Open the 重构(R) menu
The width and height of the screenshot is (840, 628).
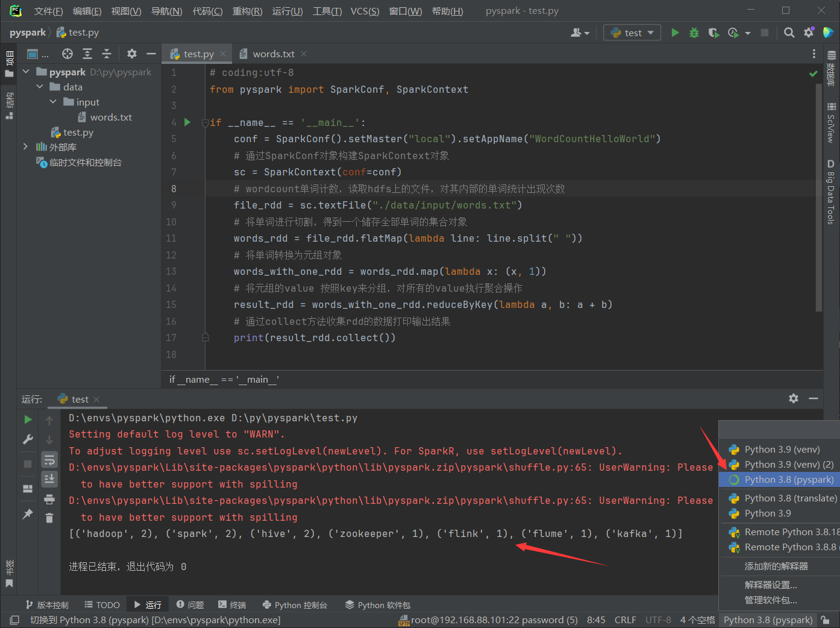click(247, 11)
